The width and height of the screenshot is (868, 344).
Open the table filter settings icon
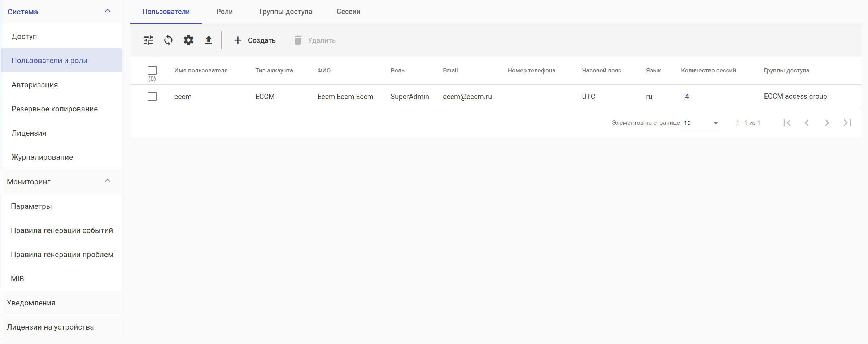click(x=148, y=40)
